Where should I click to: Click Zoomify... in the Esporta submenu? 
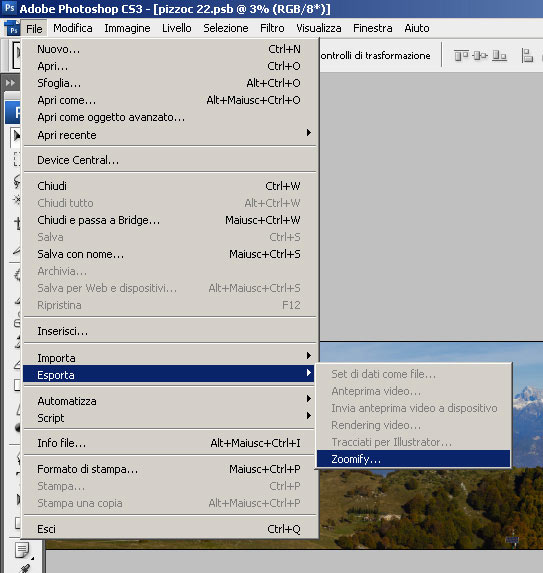413,459
